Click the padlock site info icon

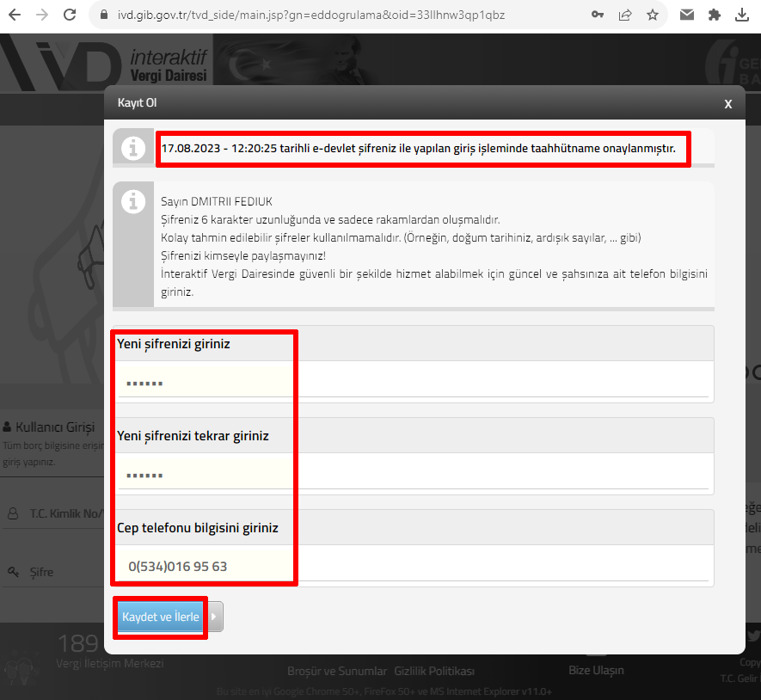[x=102, y=15]
